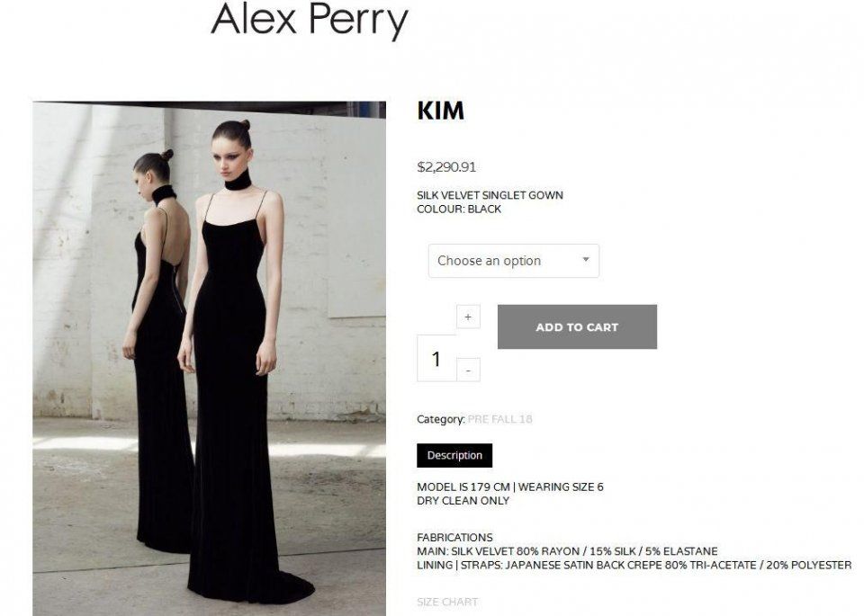Click the $2,290.91 price text
This screenshot has width=864, height=616.
coord(446,166)
